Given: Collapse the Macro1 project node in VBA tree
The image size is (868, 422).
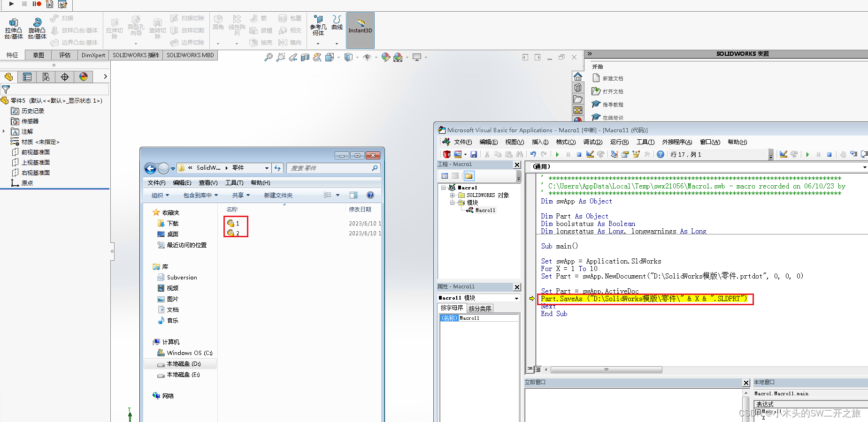Looking at the screenshot, I should (x=443, y=188).
